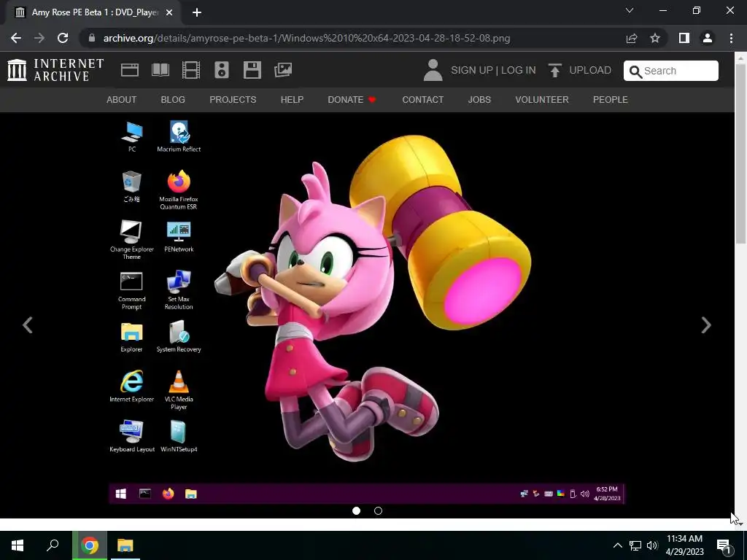Click the LOG IN link
The image size is (747, 560).
(x=519, y=70)
